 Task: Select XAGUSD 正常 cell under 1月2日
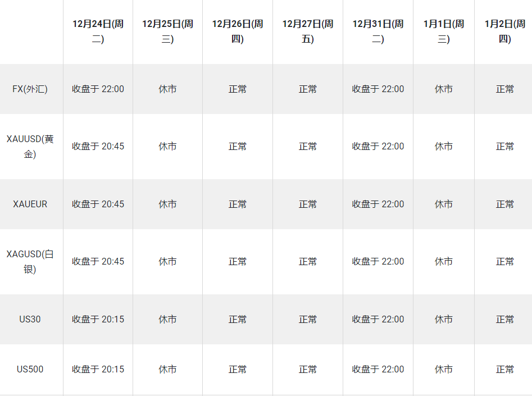pos(505,261)
